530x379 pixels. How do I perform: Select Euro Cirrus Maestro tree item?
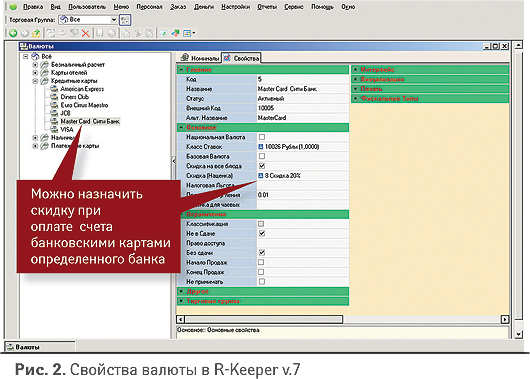pos(84,105)
